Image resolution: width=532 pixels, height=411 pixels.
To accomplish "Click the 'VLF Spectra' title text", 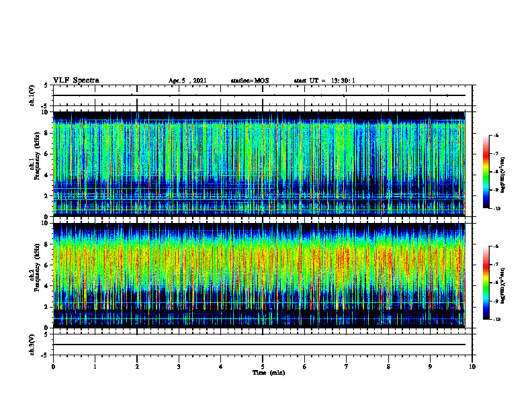I will coord(76,81).
